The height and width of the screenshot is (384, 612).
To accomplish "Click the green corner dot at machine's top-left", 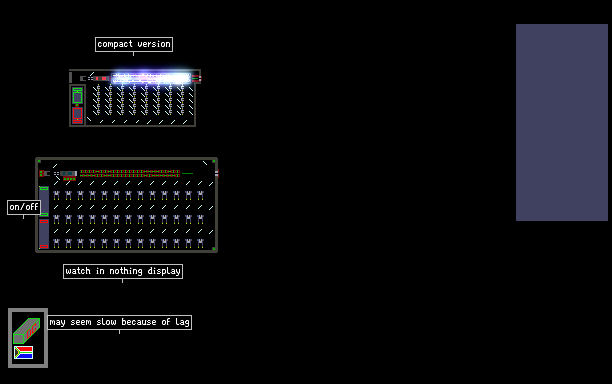I will coord(39,161).
